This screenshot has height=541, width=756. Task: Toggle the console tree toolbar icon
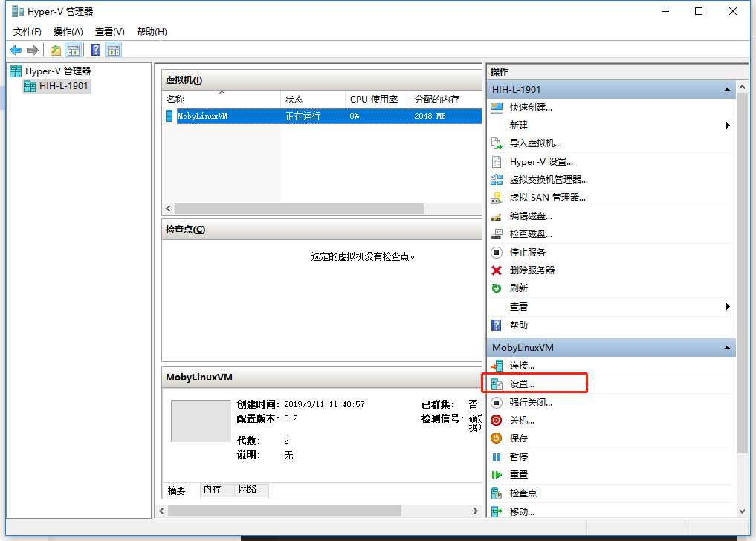(74, 50)
